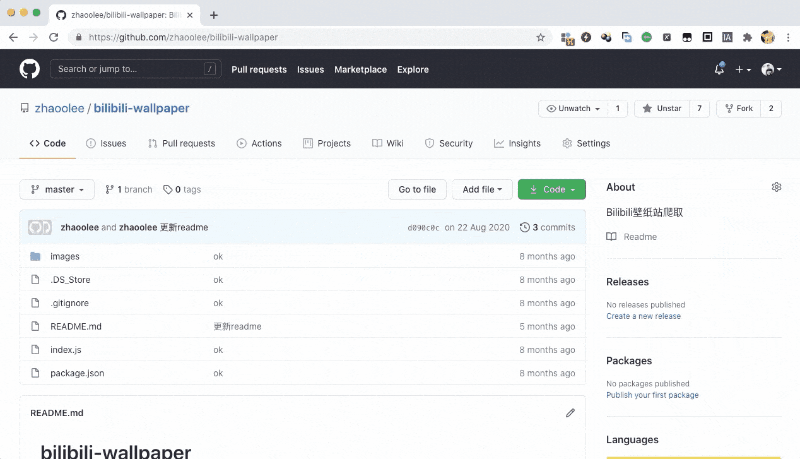Open the Chrome extensions puzzle icon

coord(747,37)
